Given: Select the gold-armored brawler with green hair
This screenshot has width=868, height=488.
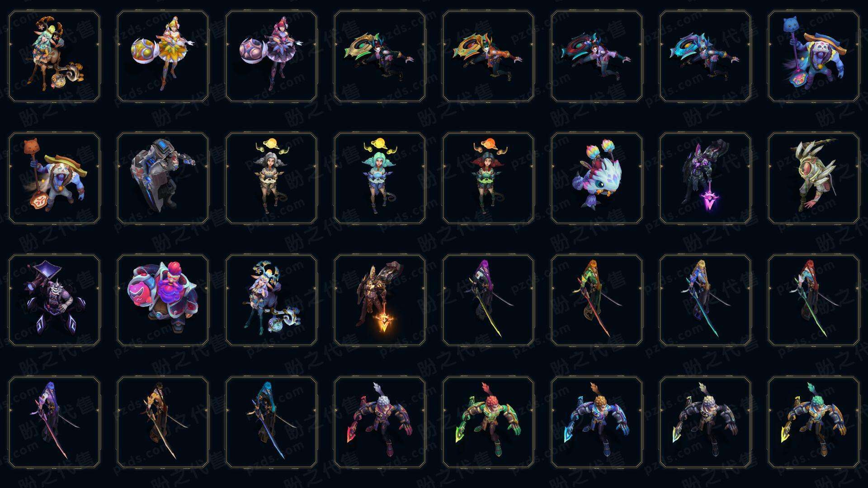Looking at the screenshot, I should (814, 422).
